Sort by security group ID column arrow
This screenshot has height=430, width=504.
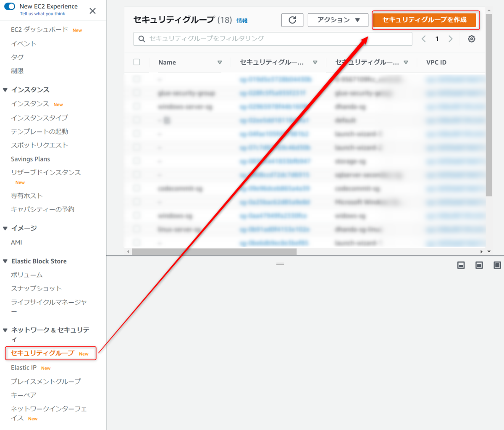coord(315,62)
